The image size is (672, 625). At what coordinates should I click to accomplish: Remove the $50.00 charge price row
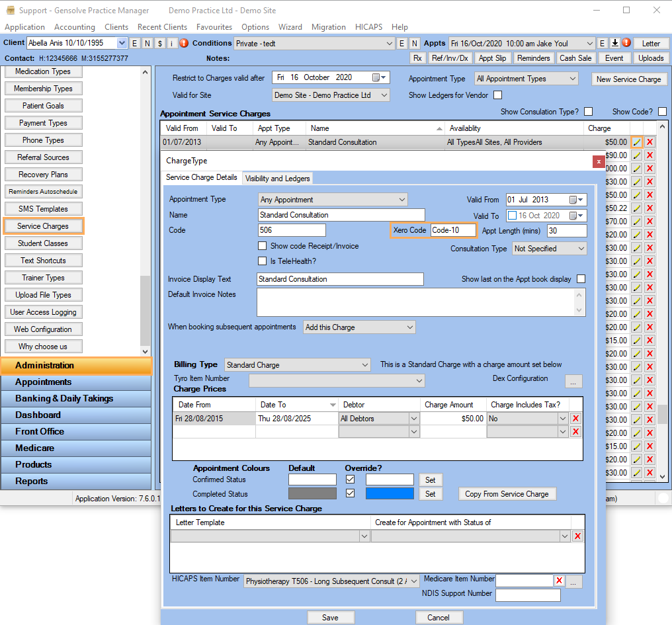tap(575, 419)
